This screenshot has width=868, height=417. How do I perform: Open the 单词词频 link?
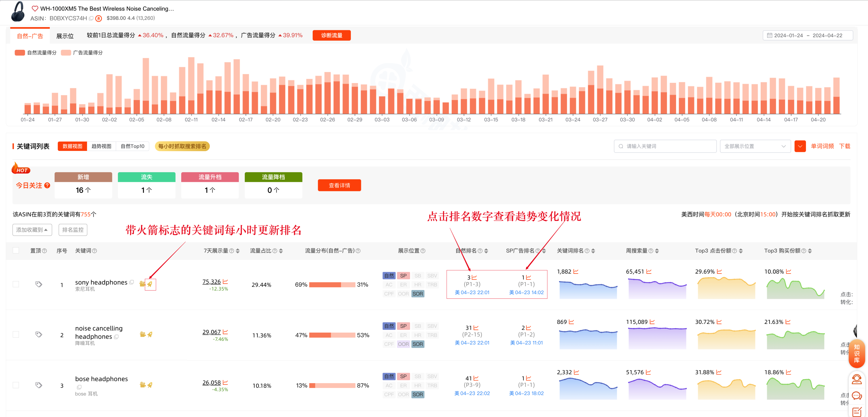pos(822,146)
